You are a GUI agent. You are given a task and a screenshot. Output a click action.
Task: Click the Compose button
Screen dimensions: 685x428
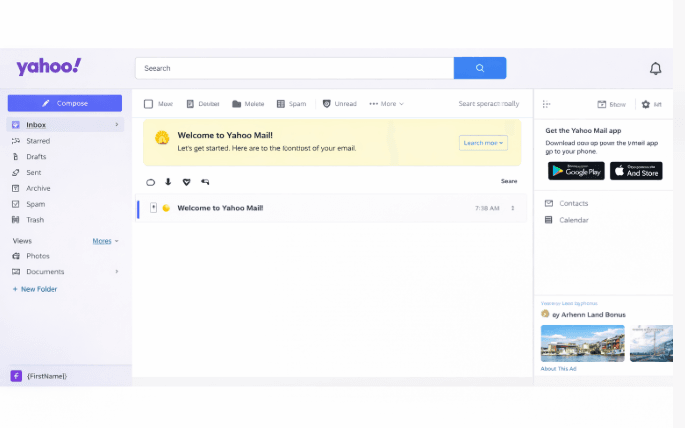point(65,103)
